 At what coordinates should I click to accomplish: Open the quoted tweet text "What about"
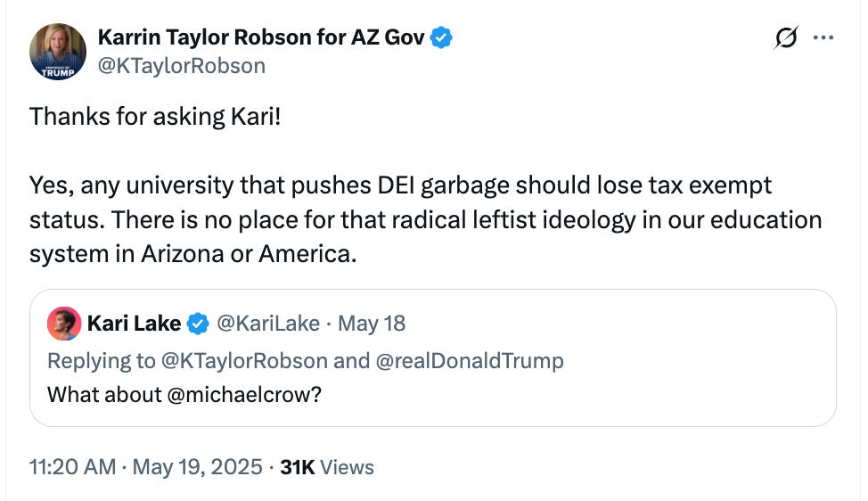coord(104,395)
